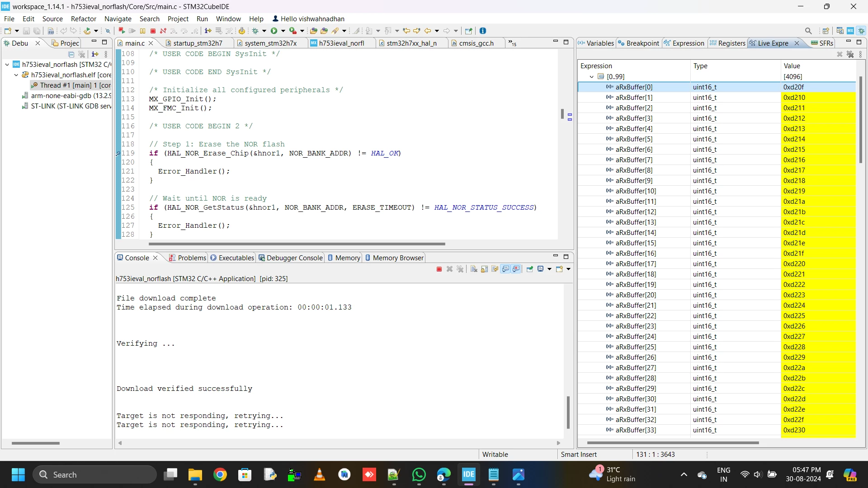Collapse the h753ieval_norflash project node
Viewport: 868px width, 488px height.
(7, 65)
